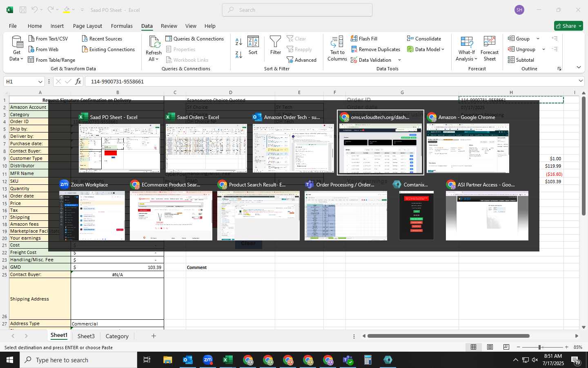Add a new sheet with plus button

point(154,336)
